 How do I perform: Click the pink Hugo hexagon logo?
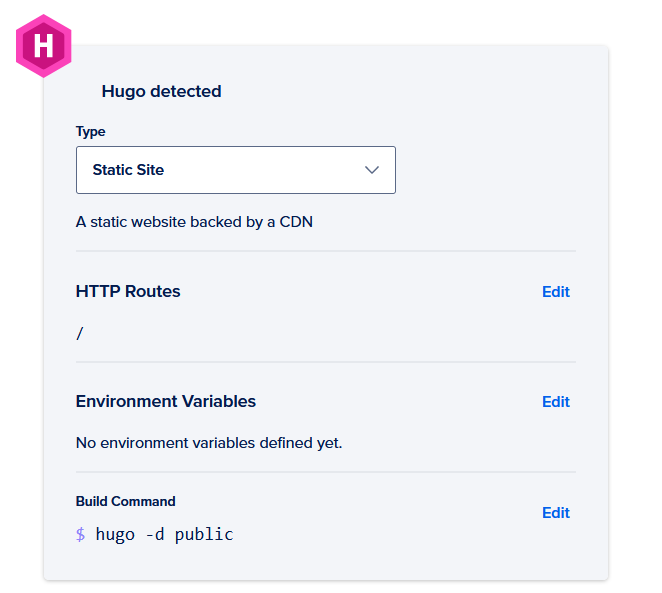pyautogui.click(x=43, y=46)
